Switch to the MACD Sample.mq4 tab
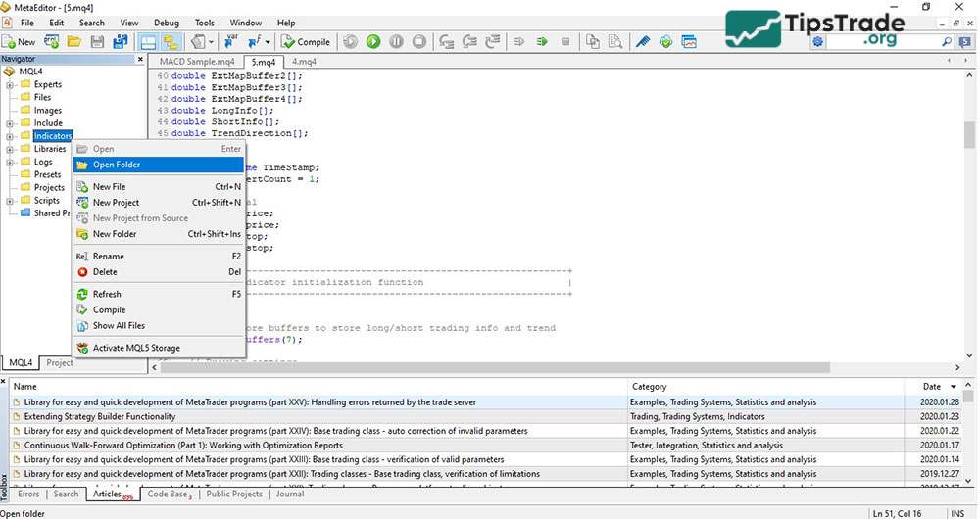 (196, 62)
